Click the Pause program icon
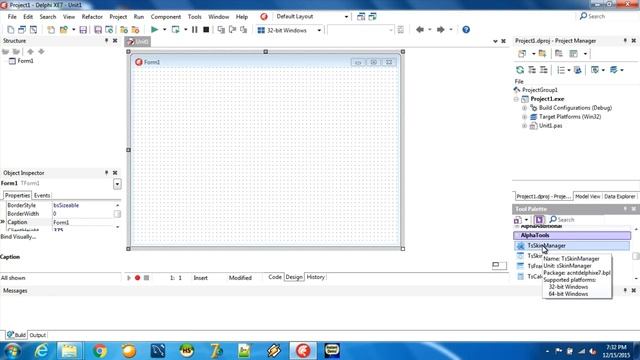This screenshot has height=360, width=640. [195, 30]
